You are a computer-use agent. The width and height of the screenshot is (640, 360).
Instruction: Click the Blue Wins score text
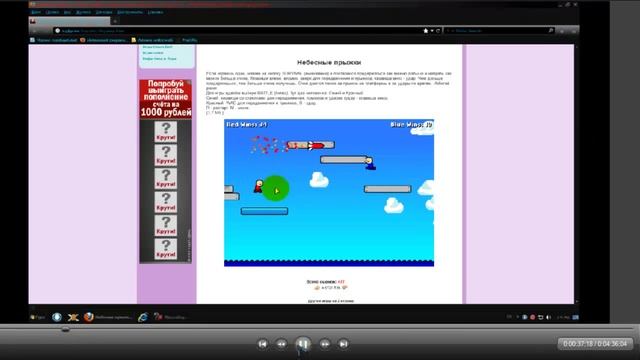coord(411,124)
